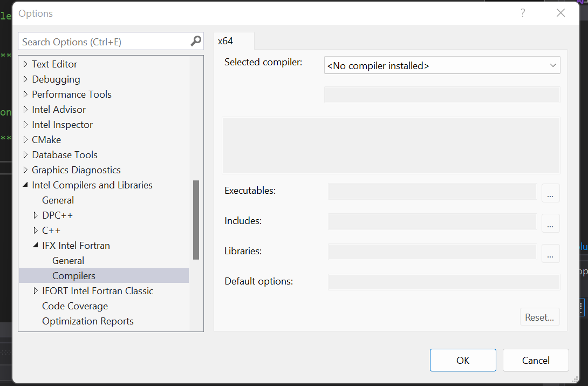Click the OK button
588x386 pixels.
462,360
